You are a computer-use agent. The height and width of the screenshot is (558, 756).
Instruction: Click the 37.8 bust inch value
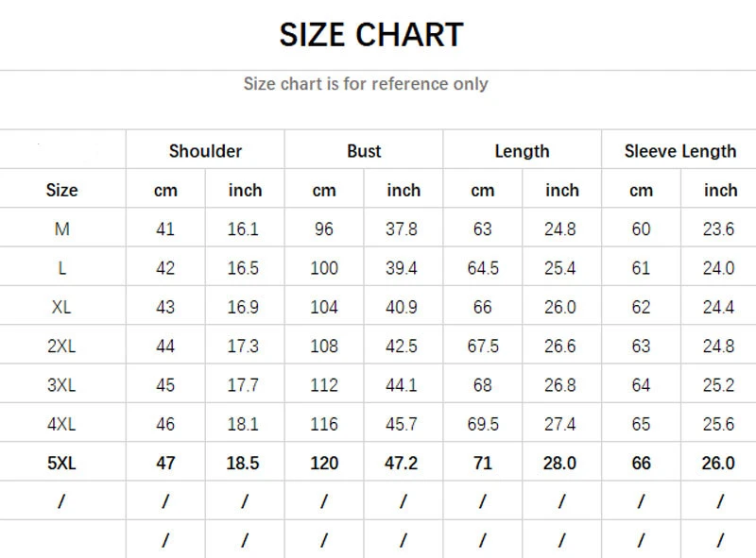tap(403, 229)
